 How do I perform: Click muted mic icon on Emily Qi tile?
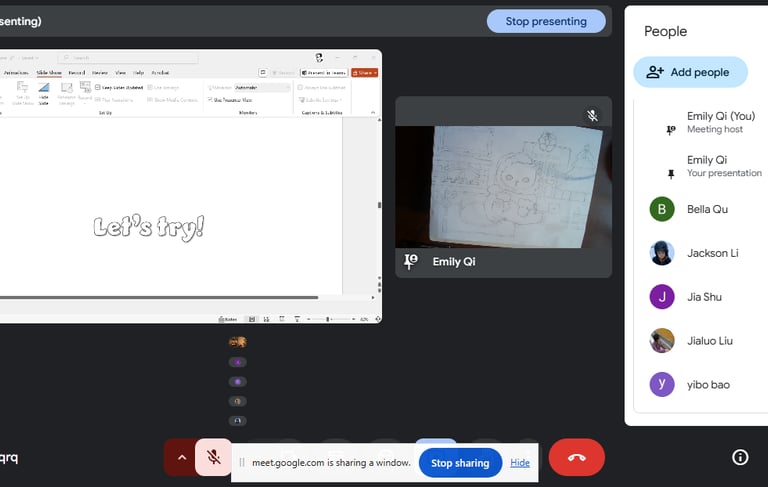click(592, 115)
